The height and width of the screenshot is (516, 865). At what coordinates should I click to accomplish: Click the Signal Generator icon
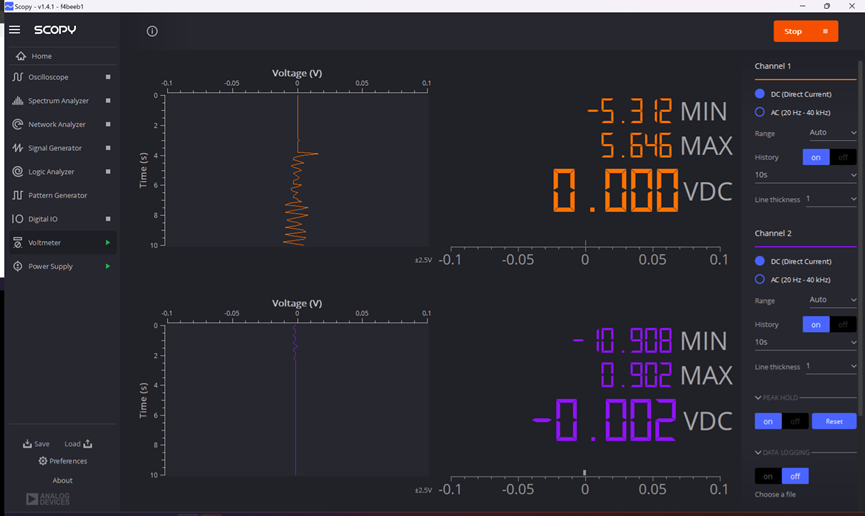(x=18, y=148)
